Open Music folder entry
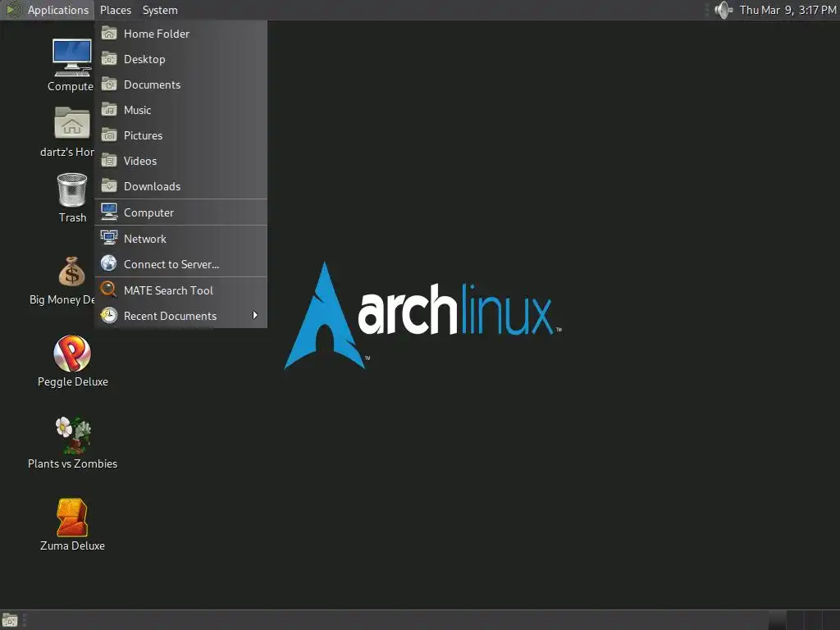The image size is (840, 630). [x=181, y=110]
